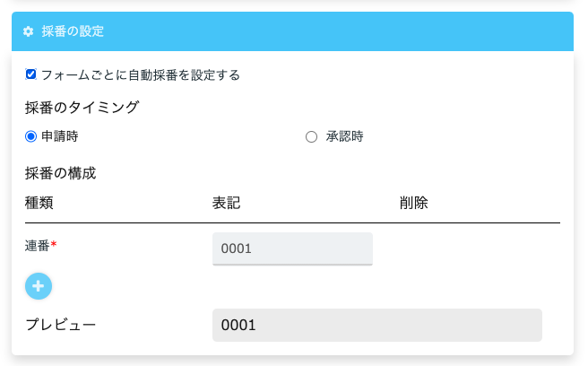The width and height of the screenshot is (588, 366).
Task: Click the 承認時 label text
Action: pos(344,137)
